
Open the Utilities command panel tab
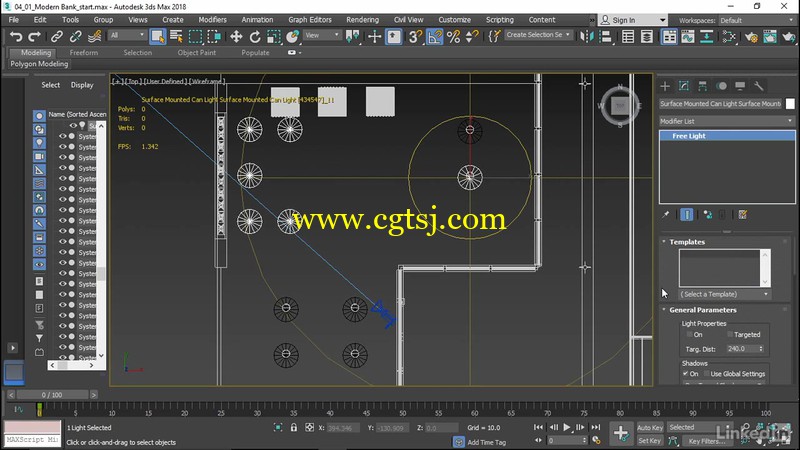pos(759,86)
